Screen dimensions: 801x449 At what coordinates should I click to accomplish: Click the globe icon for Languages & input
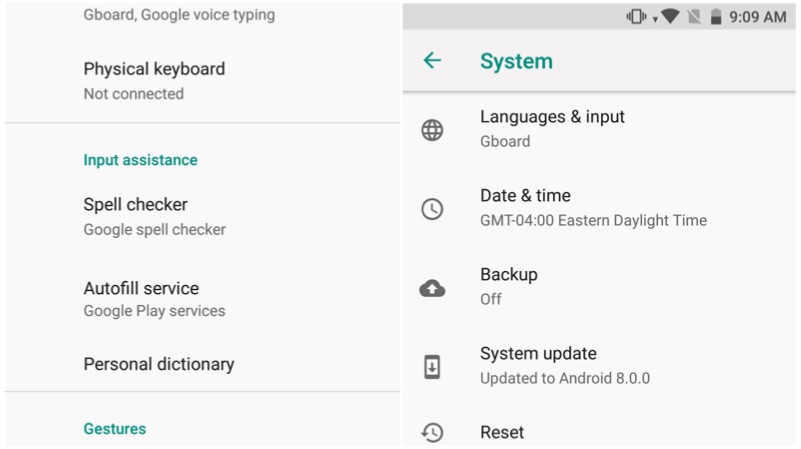(x=432, y=130)
